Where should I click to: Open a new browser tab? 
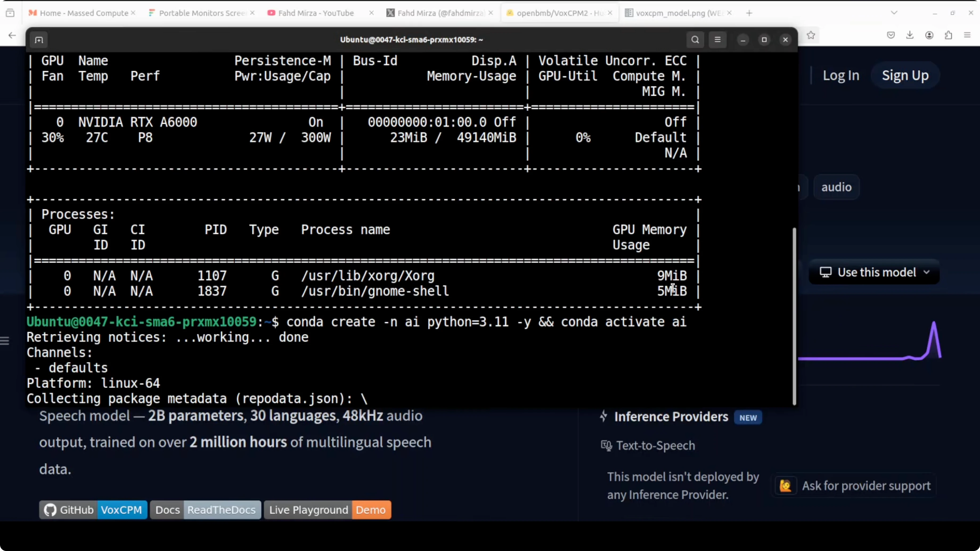click(749, 13)
